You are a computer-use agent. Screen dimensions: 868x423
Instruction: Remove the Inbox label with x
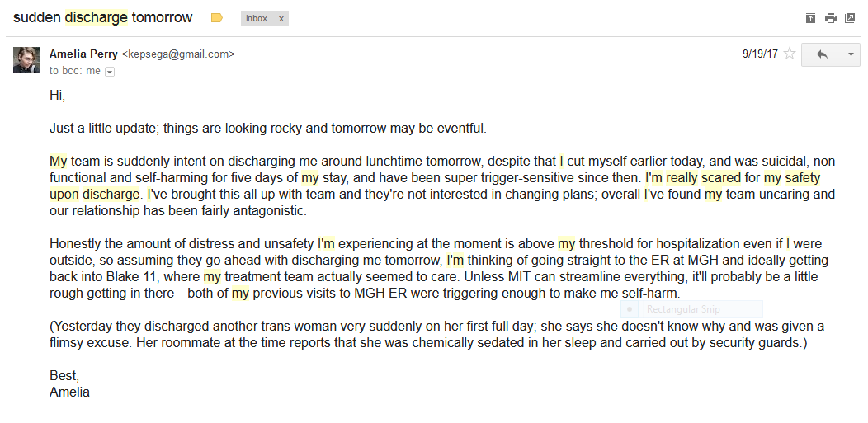281,18
